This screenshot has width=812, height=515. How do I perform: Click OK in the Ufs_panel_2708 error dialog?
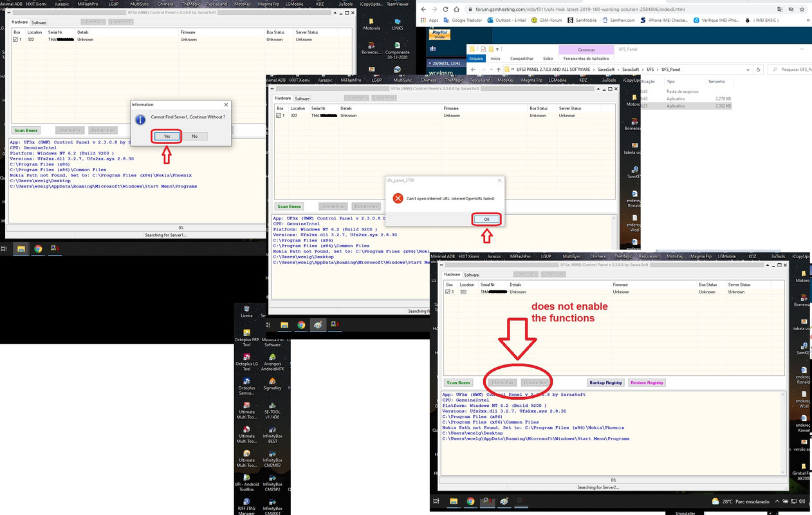tap(486, 220)
